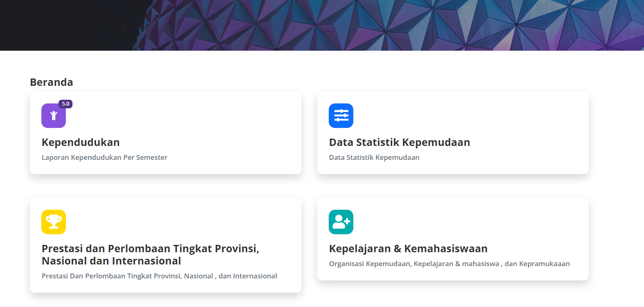Click 'Laporan Kependudukan Per Semester' description
The image size is (644, 307).
click(x=104, y=157)
